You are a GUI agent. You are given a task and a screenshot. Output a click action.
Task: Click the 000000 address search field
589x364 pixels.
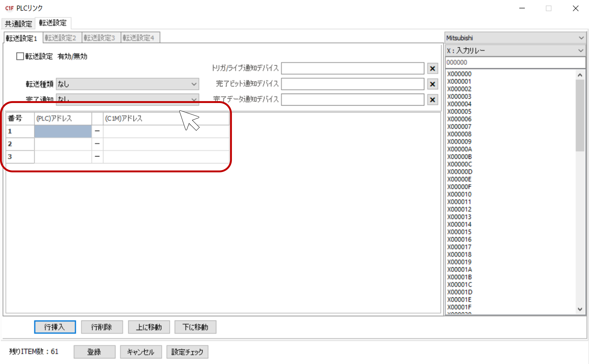click(x=515, y=63)
